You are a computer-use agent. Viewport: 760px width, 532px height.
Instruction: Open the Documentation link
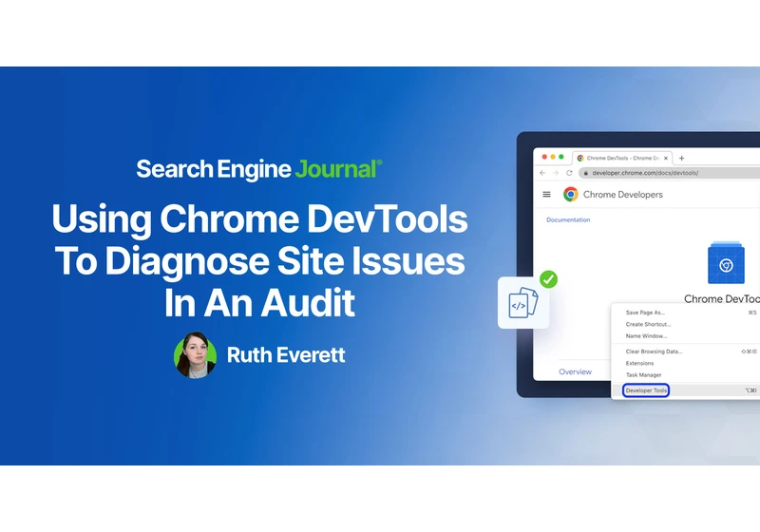[568, 219]
